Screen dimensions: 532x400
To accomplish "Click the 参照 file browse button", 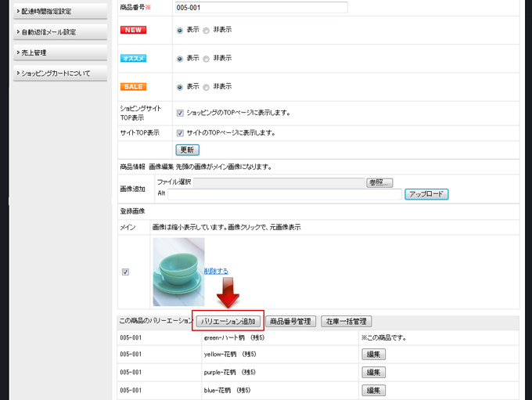I will point(379,182).
